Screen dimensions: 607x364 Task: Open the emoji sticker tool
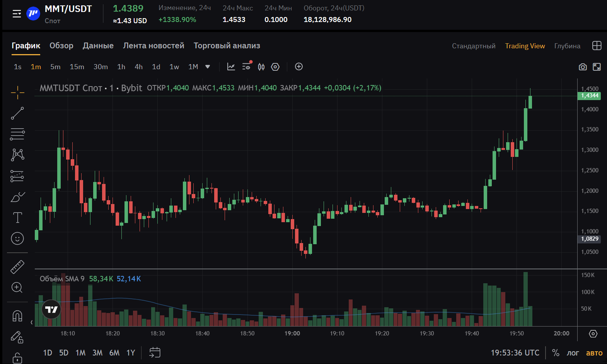coord(17,238)
